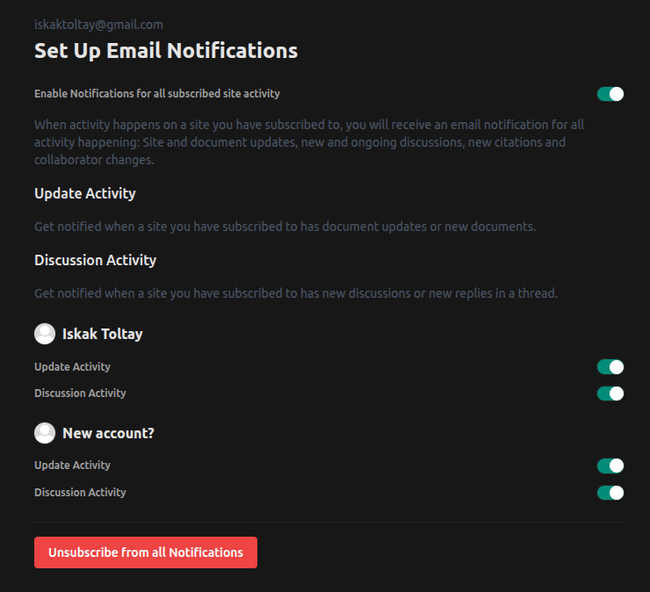650x592 pixels.
Task: Click the large Discussion Activity section heading
Action: (95, 260)
